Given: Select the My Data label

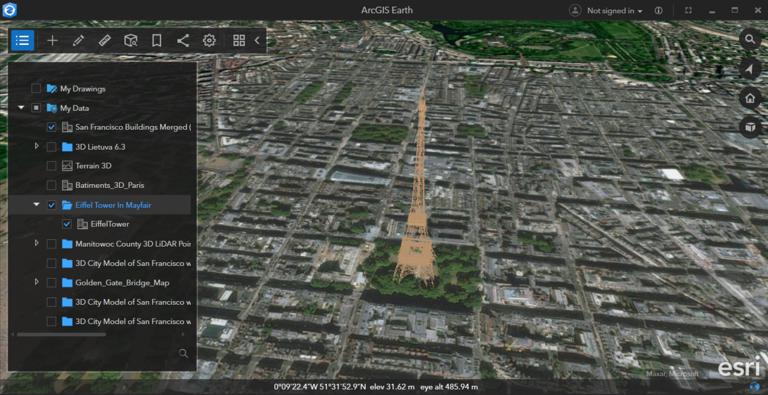Looking at the screenshot, I should tap(74, 108).
